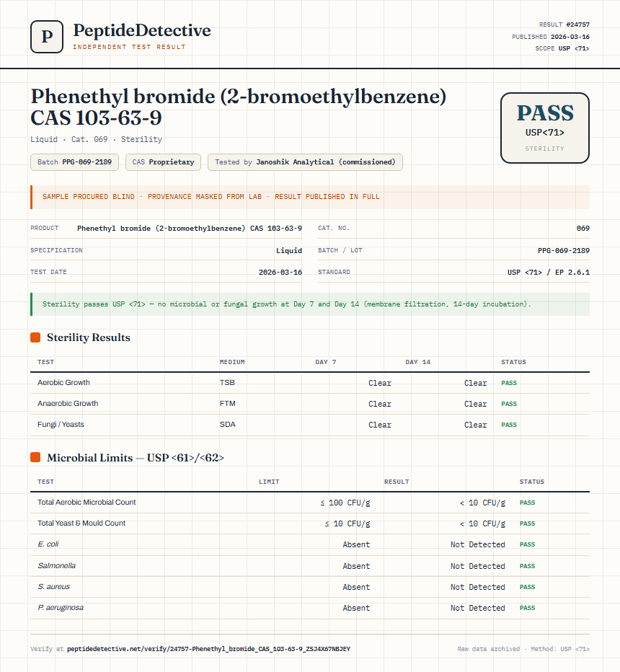Click the PeptideDetective P logo icon
The width and height of the screenshot is (620, 672).
tap(47, 37)
